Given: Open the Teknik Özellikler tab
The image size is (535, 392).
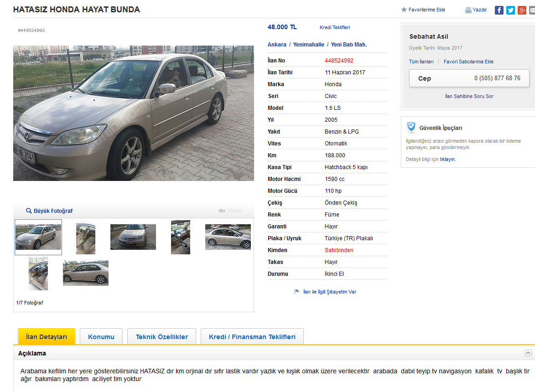Looking at the screenshot, I should tap(162, 337).
